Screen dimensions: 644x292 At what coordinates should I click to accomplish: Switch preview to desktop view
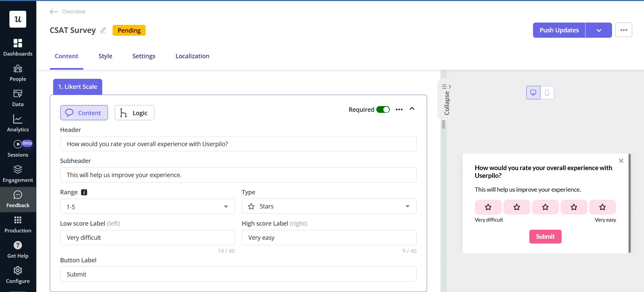click(x=533, y=93)
